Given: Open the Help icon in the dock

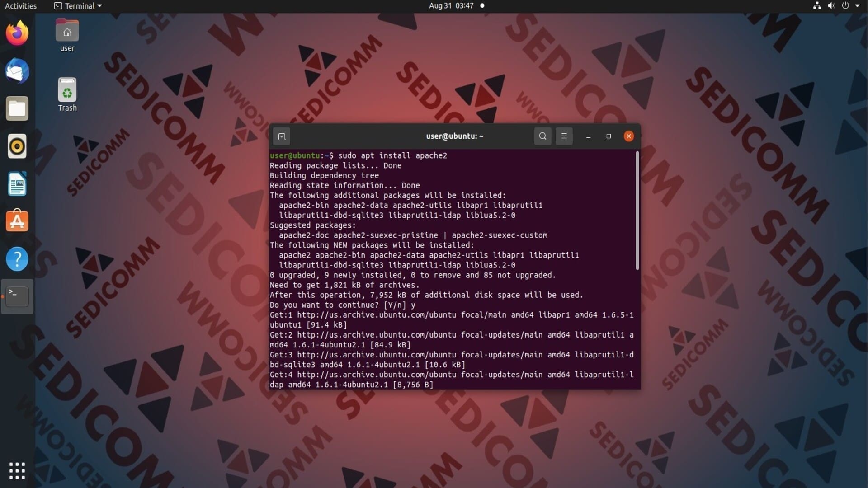Looking at the screenshot, I should [x=17, y=259].
